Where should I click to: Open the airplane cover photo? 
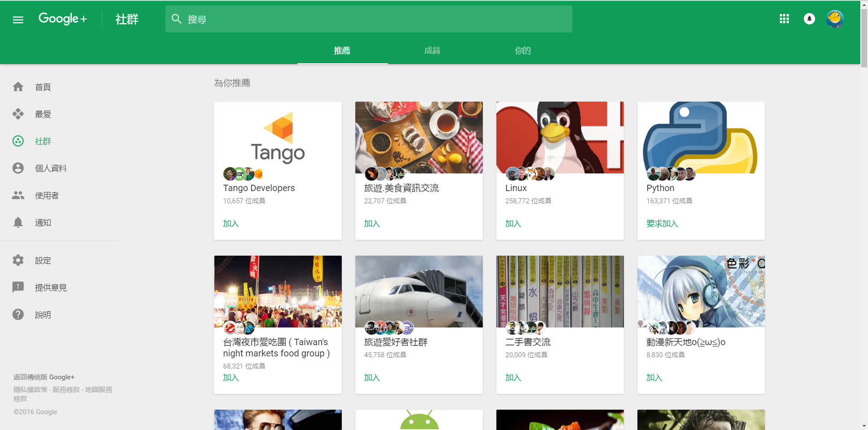(x=419, y=291)
